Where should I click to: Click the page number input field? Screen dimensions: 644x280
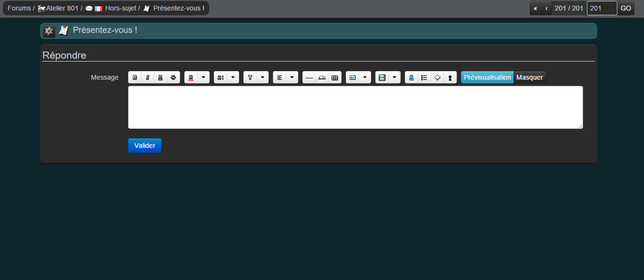tap(602, 8)
